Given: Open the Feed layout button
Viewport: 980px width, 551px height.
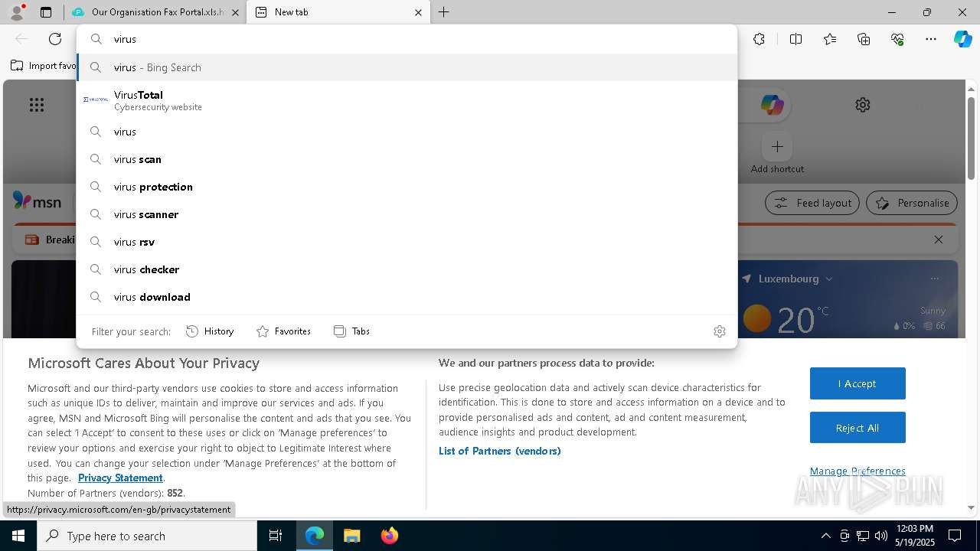Looking at the screenshot, I should point(812,203).
